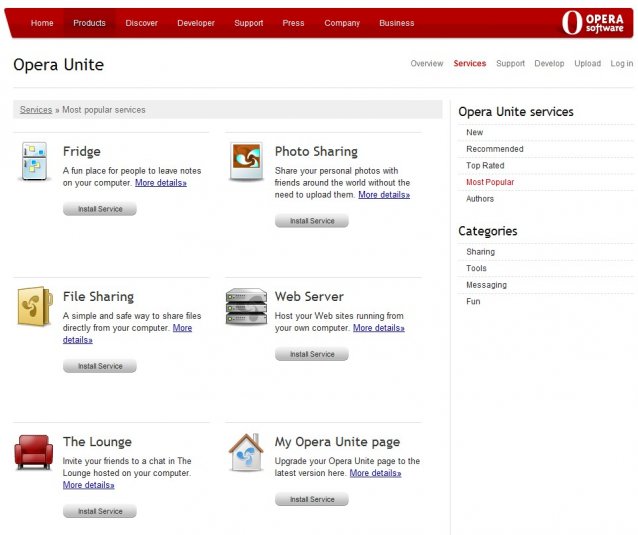638x535 pixels.
Task: Click the Fridge service icon
Action: pyautogui.click(x=35, y=161)
